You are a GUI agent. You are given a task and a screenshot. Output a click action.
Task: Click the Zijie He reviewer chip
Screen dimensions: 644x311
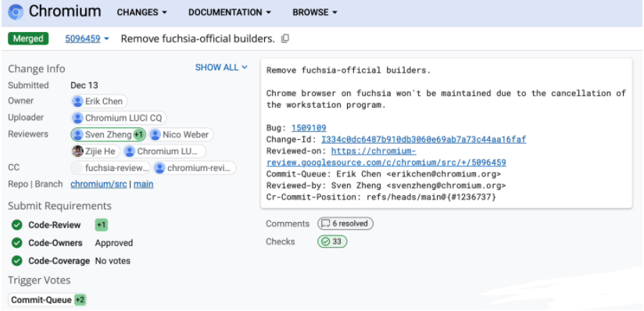pyautogui.click(x=95, y=151)
